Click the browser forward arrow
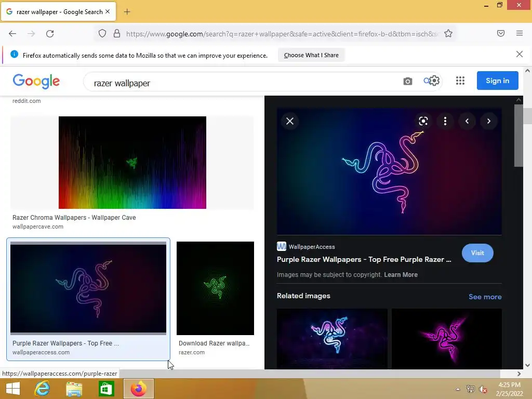Viewport: 532px width, 399px height. (x=31, y=34)
